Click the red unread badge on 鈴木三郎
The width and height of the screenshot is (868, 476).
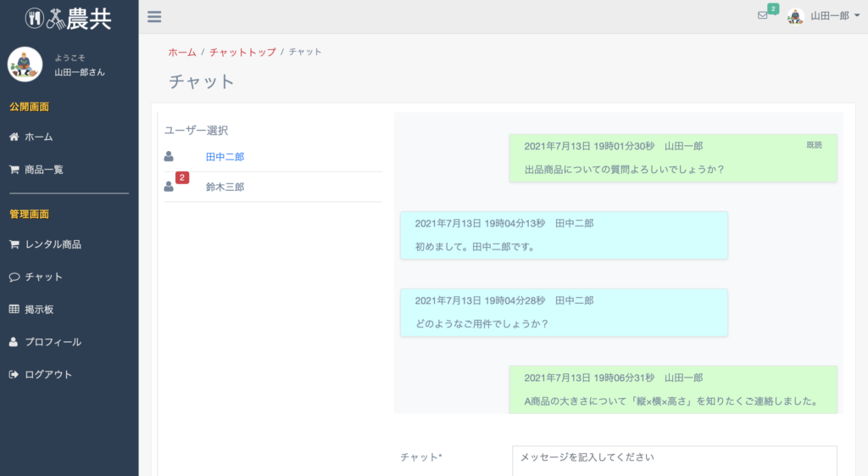click(x=182, y=178)
